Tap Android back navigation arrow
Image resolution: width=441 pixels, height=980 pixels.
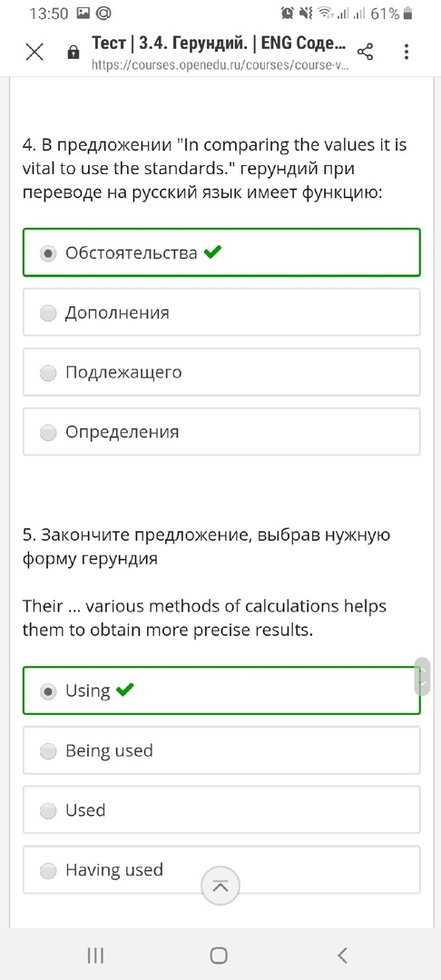click(342, 955)
